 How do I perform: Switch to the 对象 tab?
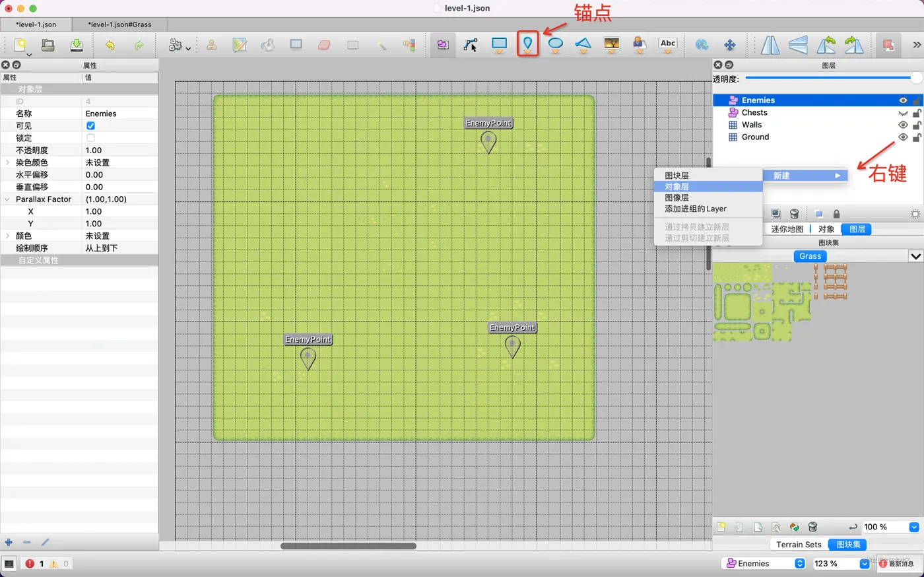pos(826,229)
